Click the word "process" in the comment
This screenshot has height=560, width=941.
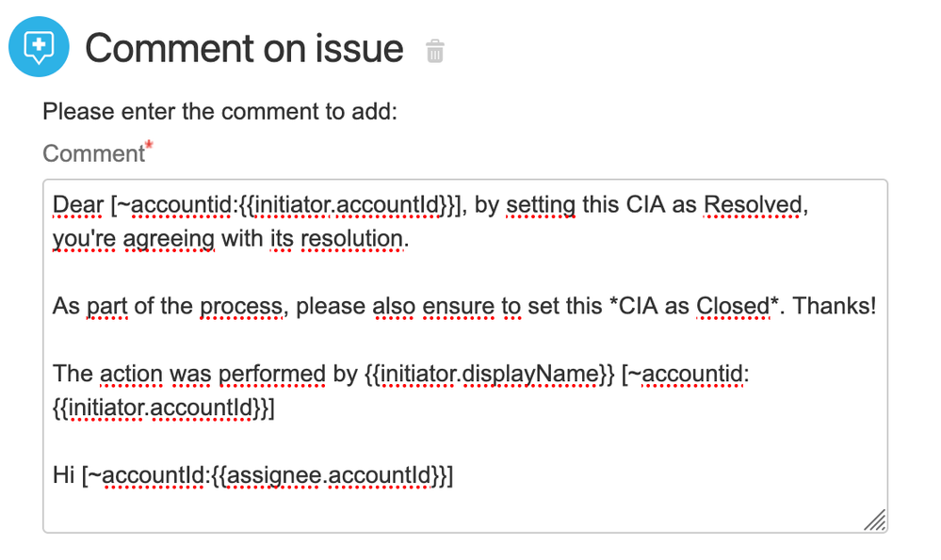pos(239,307)
